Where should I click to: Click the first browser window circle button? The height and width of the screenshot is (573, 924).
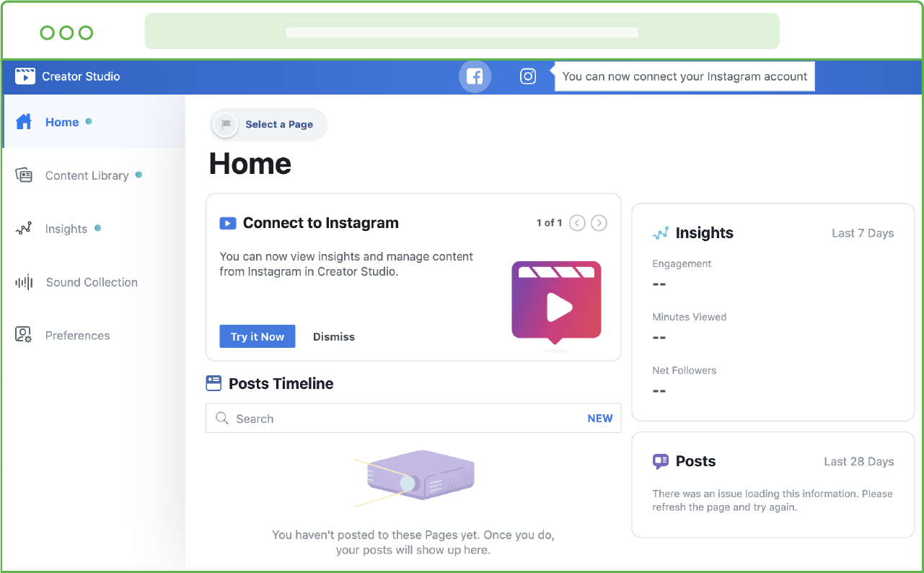click(x=47, y=32)
